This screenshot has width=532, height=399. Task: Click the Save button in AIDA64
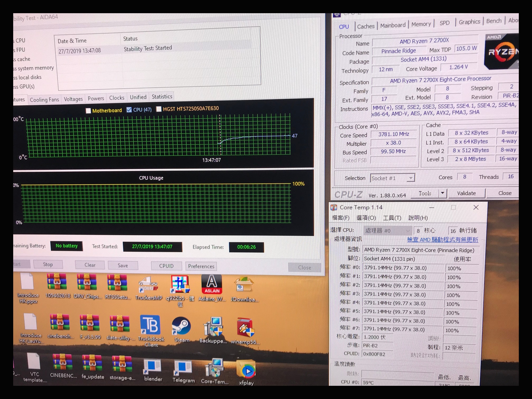pyautogui.click(x=123, y=265)
